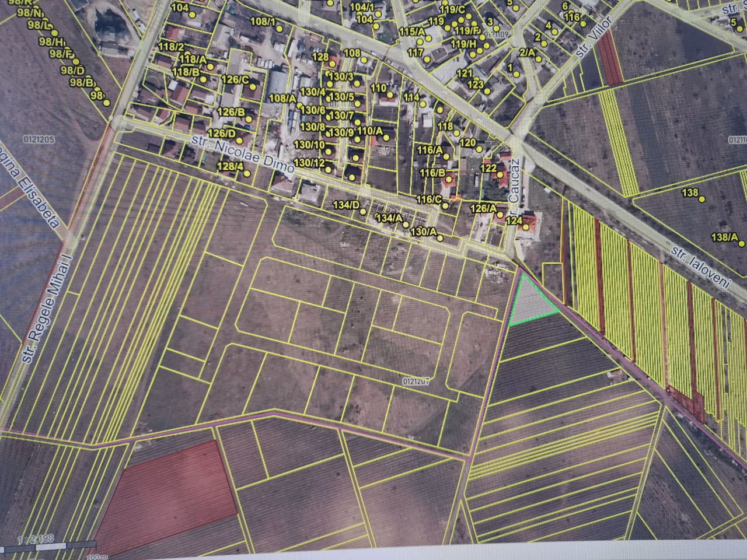Click the cadastral zone label 0121205
Screen dimensions: 747x560
click(39, 139)
